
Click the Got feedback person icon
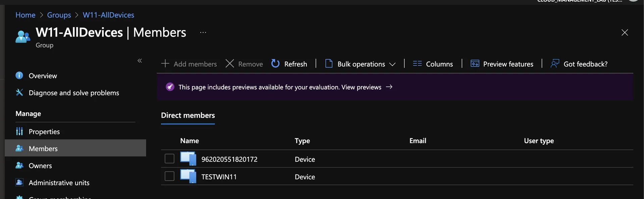555,63
